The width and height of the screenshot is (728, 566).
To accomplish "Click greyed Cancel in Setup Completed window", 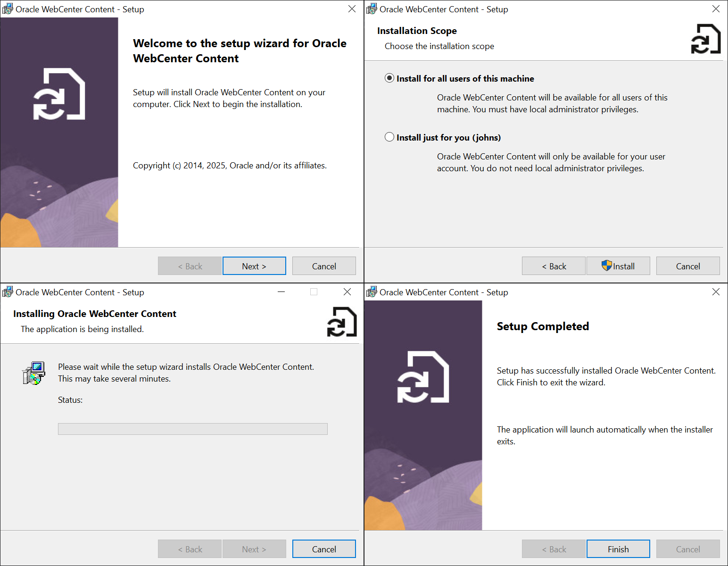I will click(688, 549).
